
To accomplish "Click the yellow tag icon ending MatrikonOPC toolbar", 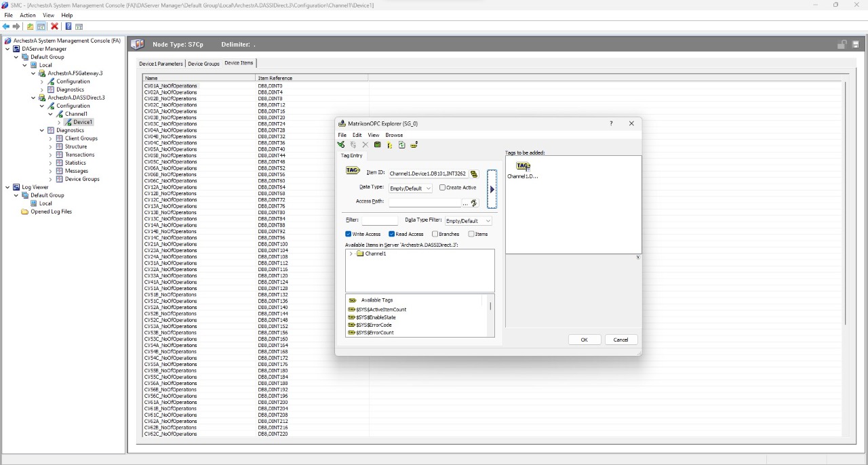I will (x=414, y=144).
